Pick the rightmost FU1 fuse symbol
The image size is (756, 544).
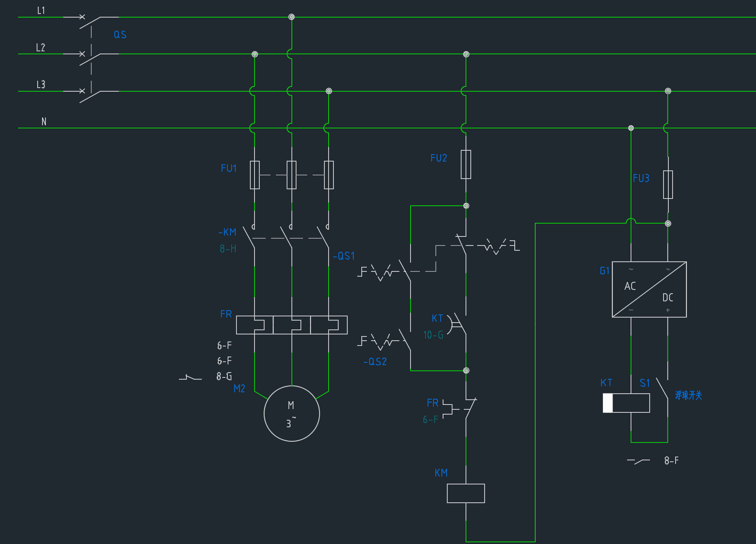click(329, 175)
